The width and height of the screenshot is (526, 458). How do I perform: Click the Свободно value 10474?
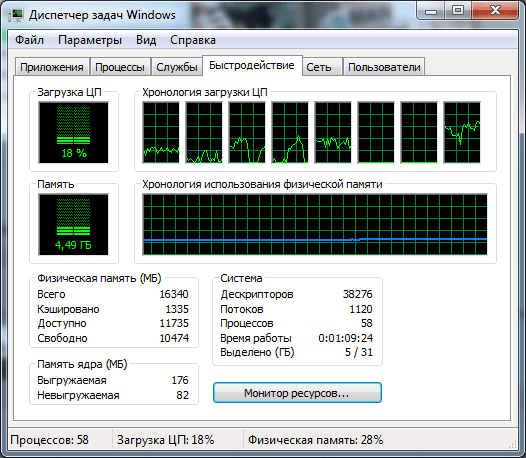(x=174, y=338)
